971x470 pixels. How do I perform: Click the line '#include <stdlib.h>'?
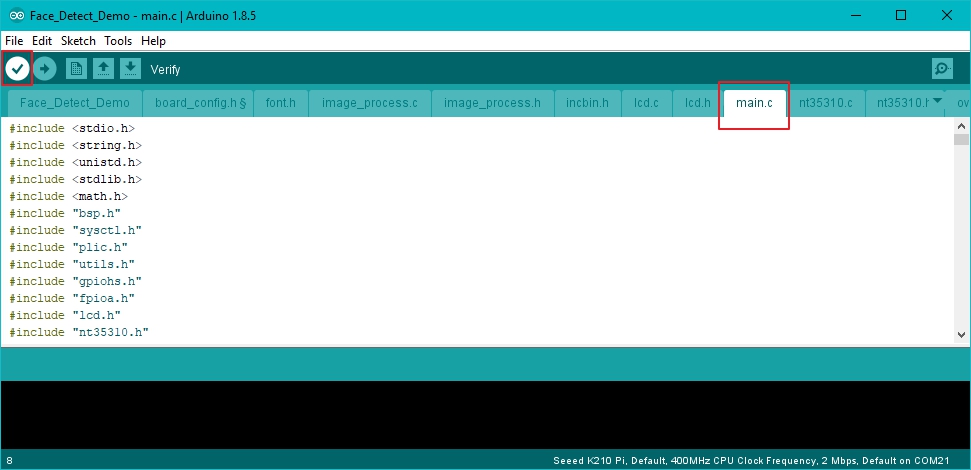tap(76, 179)
